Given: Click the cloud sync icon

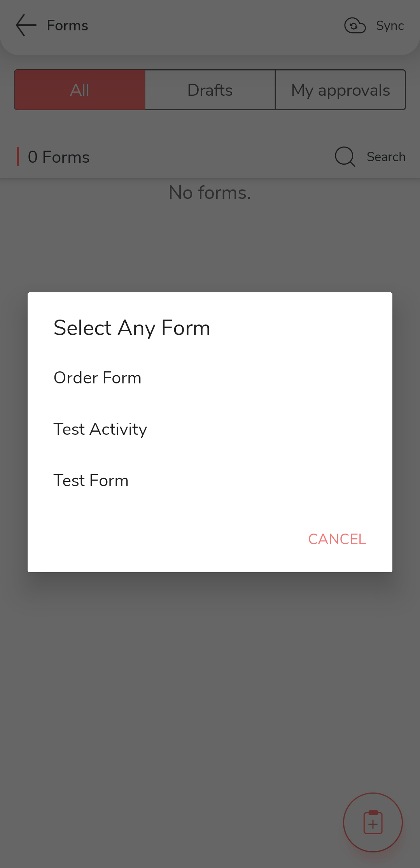Looking at the screenshot, I should 355,26.
